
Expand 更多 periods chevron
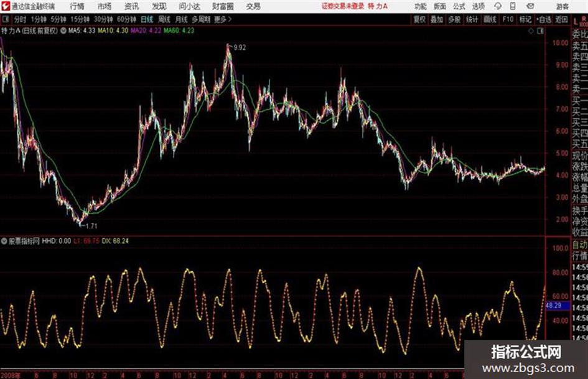pos(230,19)
